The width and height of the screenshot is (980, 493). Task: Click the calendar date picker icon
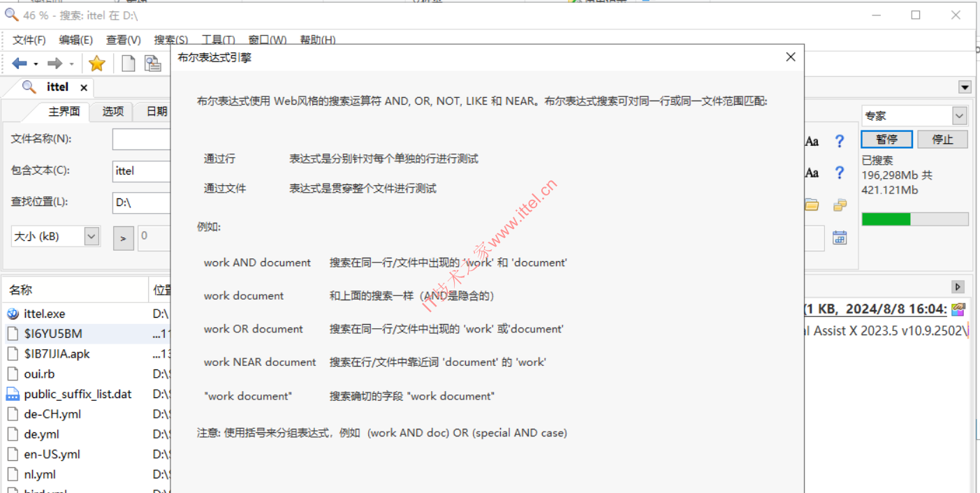pos(840,237)
